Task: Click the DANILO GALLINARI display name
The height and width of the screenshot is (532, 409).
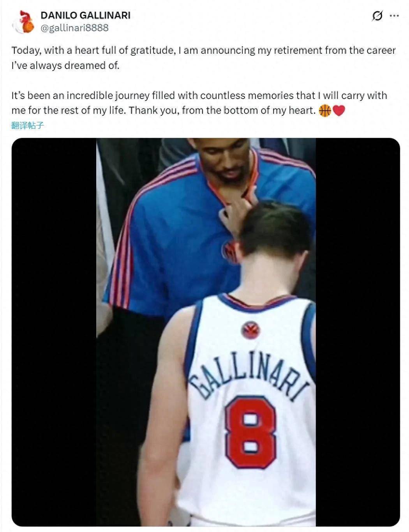Action: pos(86,15)
